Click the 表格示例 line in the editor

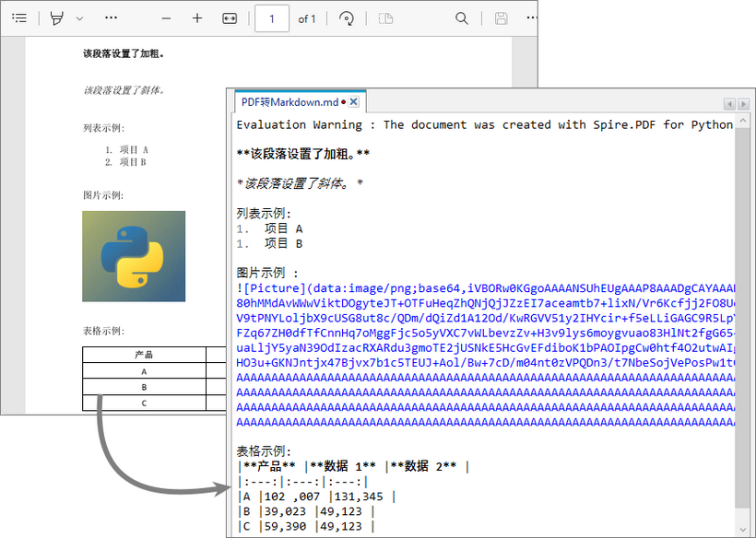[x=264, y=451]
